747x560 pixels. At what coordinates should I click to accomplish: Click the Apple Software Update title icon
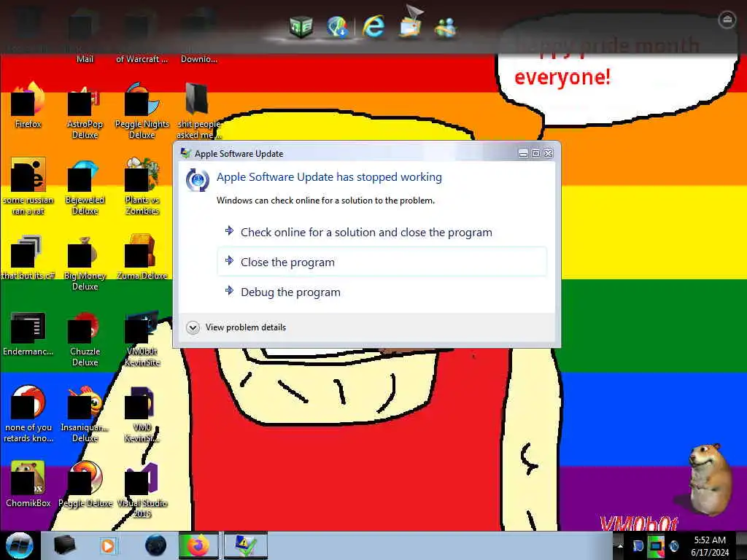185,153
